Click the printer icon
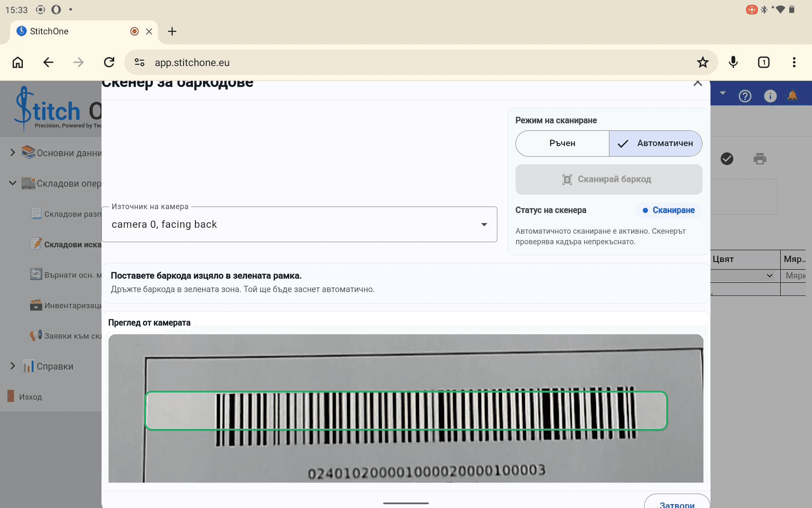 pyautogui.click(x=760, y=159)
